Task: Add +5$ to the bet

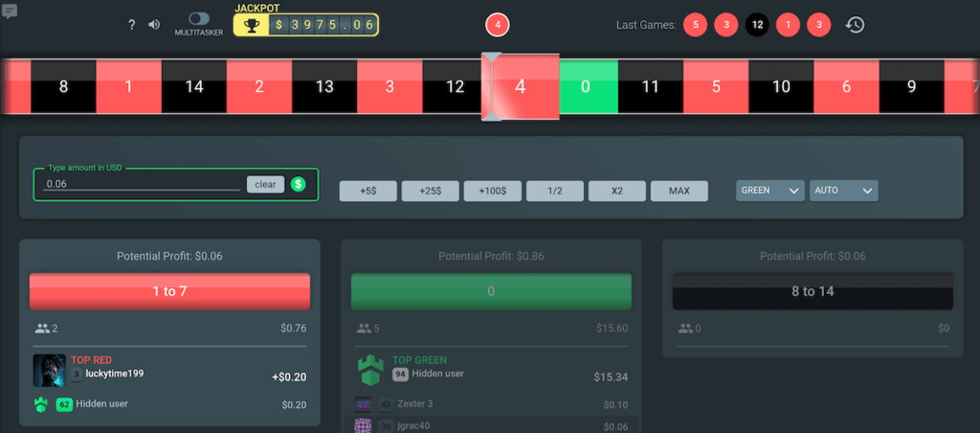Action: point(368,191)
